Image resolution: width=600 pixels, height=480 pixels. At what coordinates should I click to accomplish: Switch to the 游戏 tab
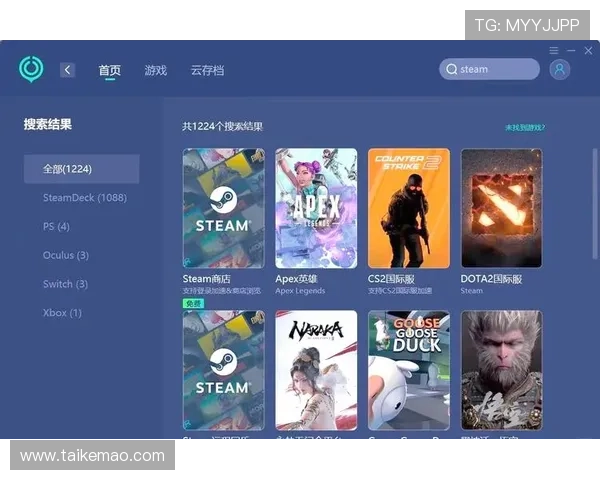tap(155, 71)
